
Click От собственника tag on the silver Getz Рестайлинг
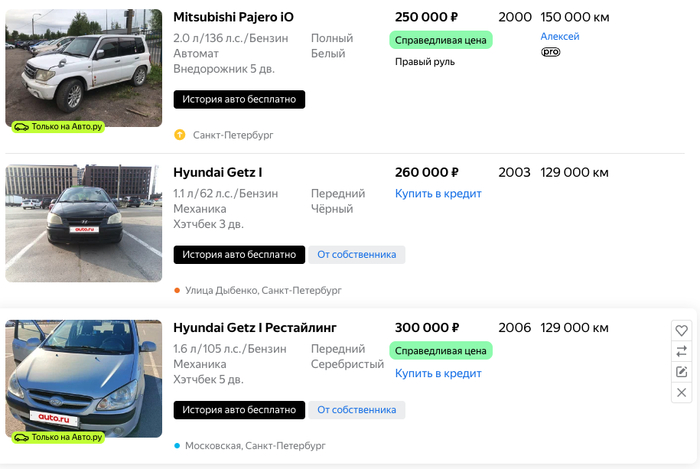(x=356, y=409)
